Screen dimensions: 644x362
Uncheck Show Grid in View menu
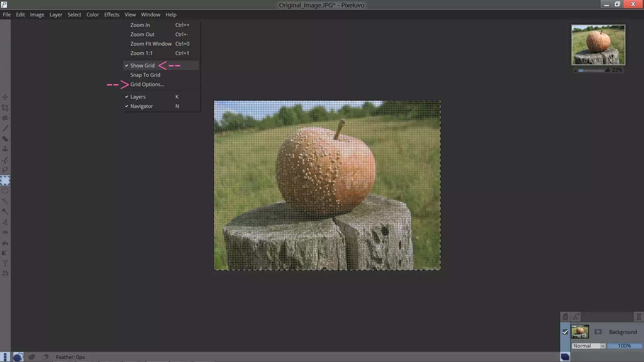tap(142, 66)
